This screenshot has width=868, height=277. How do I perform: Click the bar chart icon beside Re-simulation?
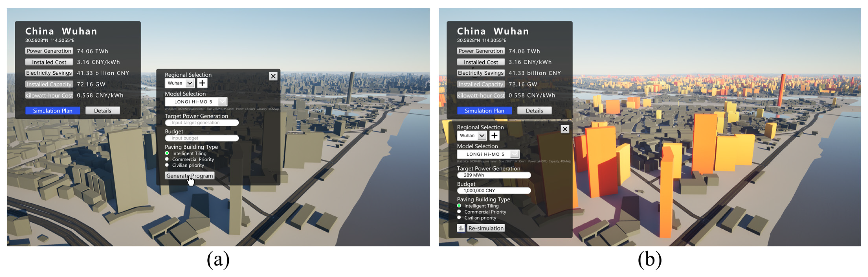461,228
